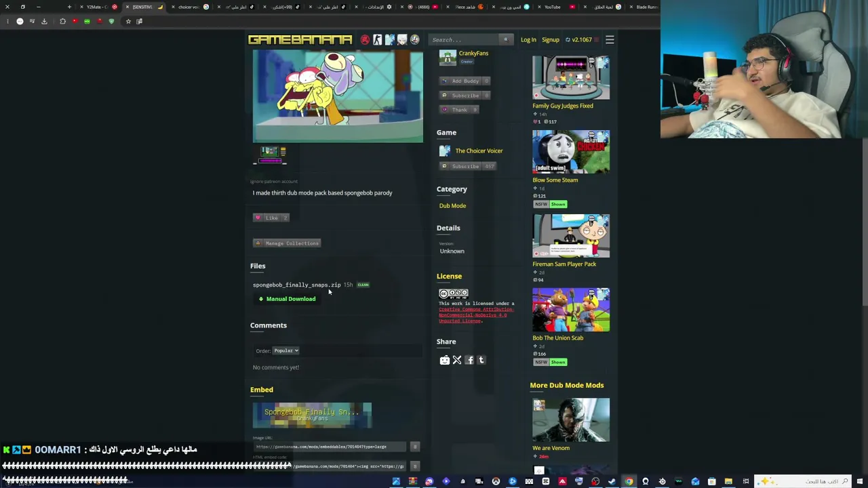Screen dimensions: 868x488
Task: Open the main spongebob parody screenshot
Action: [x=338, y=96]
